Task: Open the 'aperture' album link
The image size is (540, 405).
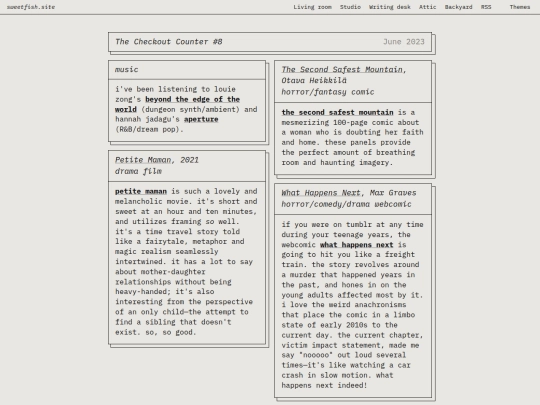Action: tap(201, 119)
